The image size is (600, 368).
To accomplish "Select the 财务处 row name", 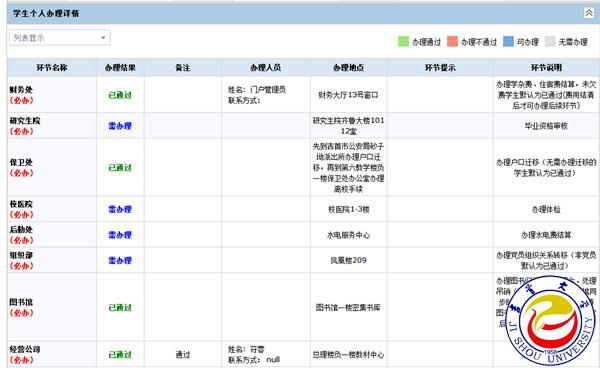I will click(21, 90).
